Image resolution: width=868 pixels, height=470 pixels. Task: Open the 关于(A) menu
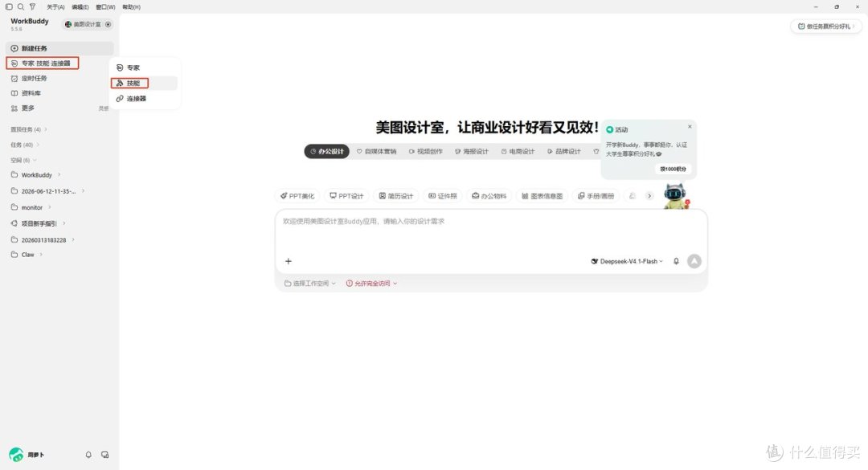click(55, 7)
